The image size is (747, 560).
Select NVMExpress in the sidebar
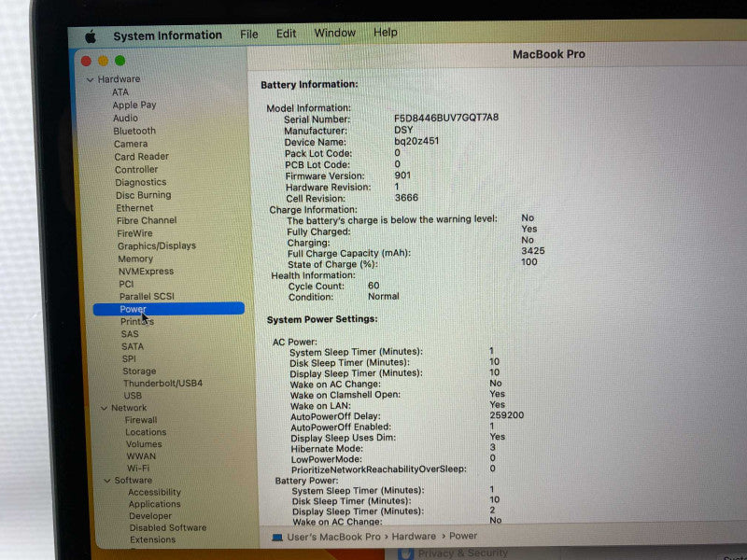[x=147, y=272]
